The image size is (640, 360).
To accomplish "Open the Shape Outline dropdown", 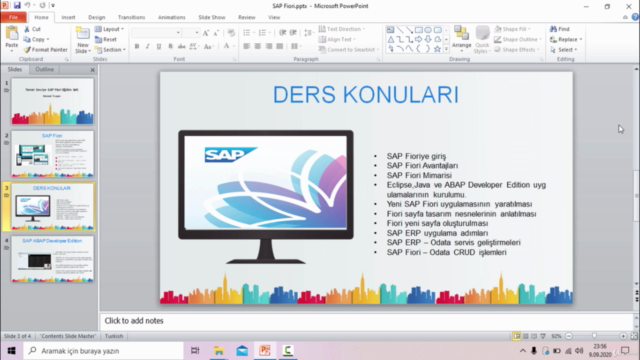I will click(x=518, y=39).
